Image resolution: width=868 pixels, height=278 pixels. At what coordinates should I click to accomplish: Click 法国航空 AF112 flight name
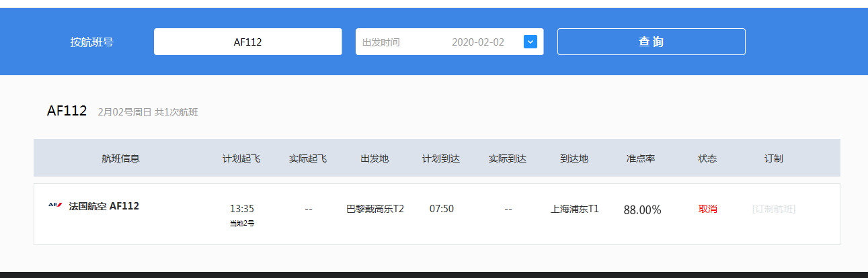104,206
